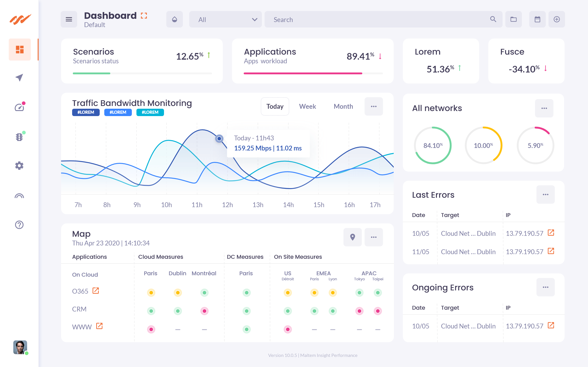The height and width of the screenshot is (367, 588).
Task: Click the plus circle add button
Action: point(556,19)
